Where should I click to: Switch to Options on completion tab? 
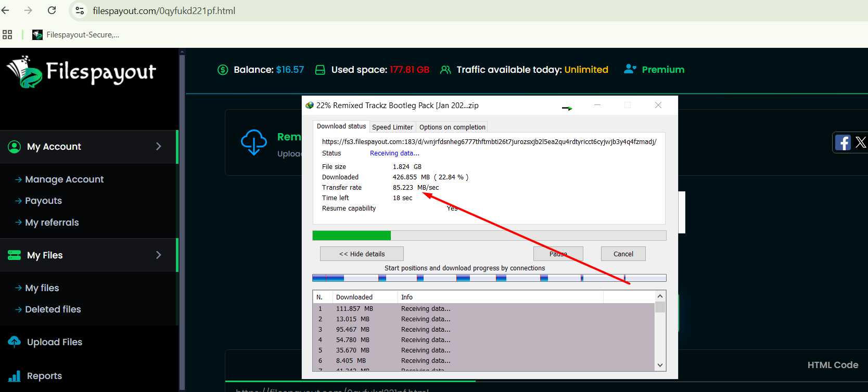click(x=452, y=127)
